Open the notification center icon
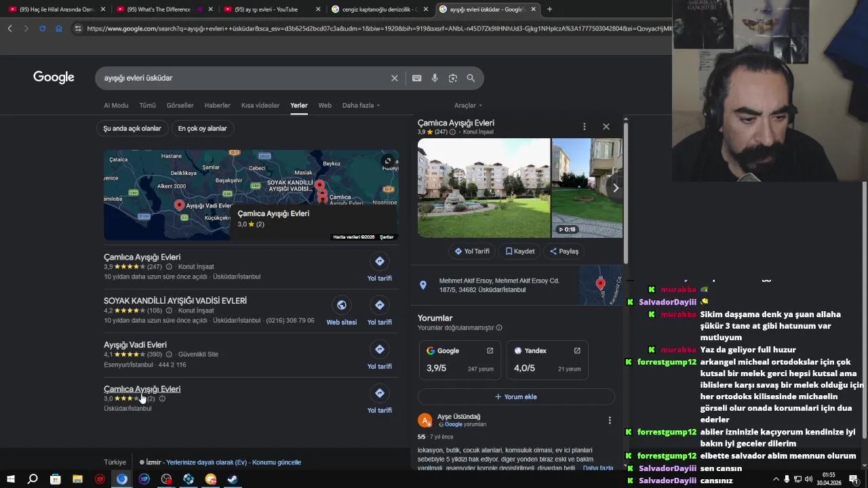868x488 pixels. [x=853, y=479]
